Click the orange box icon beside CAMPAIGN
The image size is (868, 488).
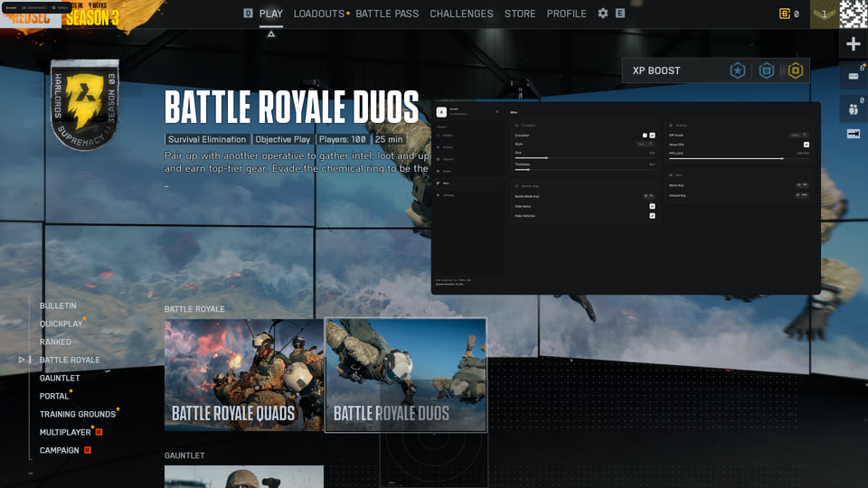pos(88,450)
